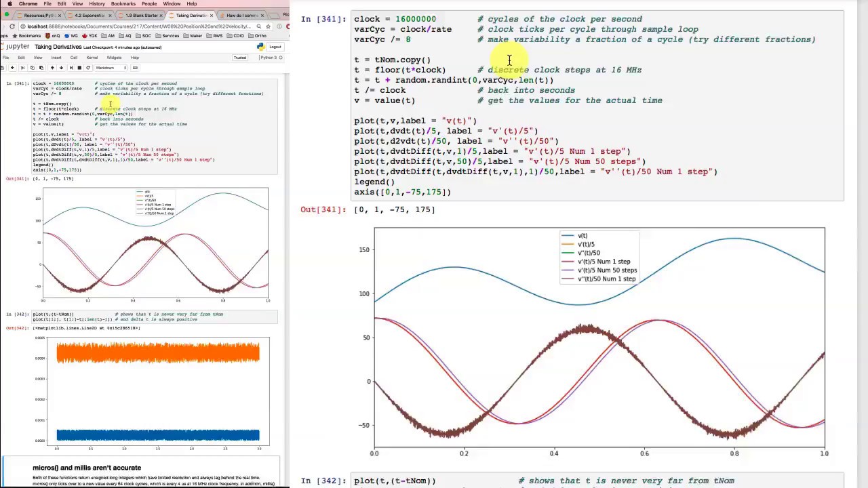Open the YGK bookmark
This screenshot has width=868, height=488.
[x=90, y=35]
